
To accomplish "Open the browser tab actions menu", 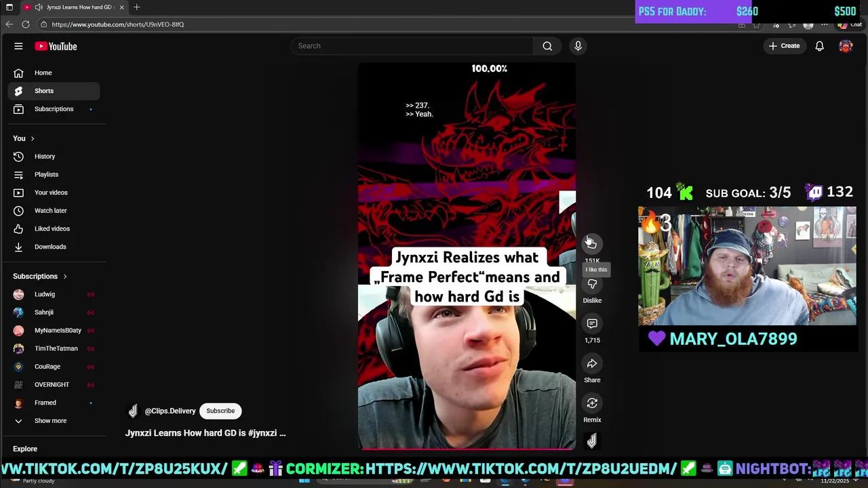I will [x=9, y=7].
